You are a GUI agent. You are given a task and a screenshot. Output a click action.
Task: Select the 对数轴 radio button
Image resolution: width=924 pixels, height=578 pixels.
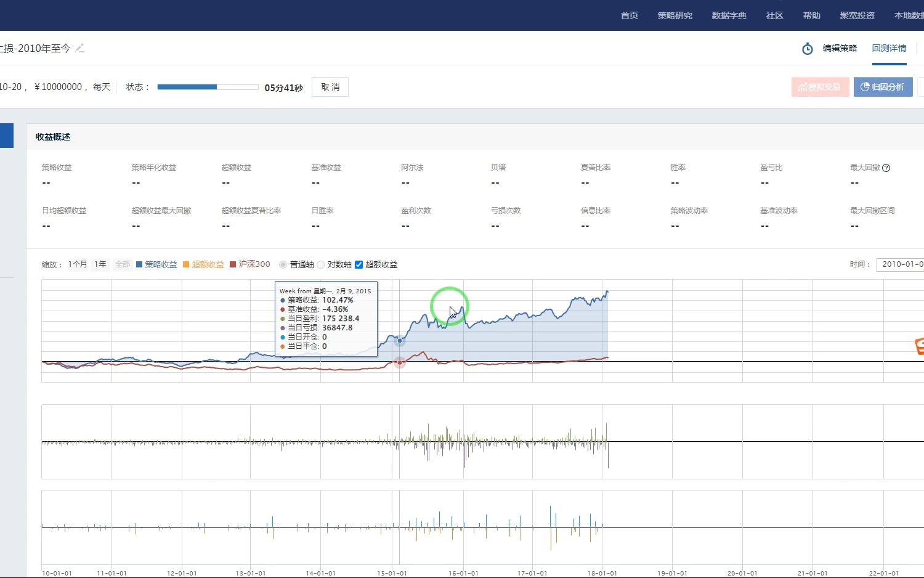click(321, 264)
